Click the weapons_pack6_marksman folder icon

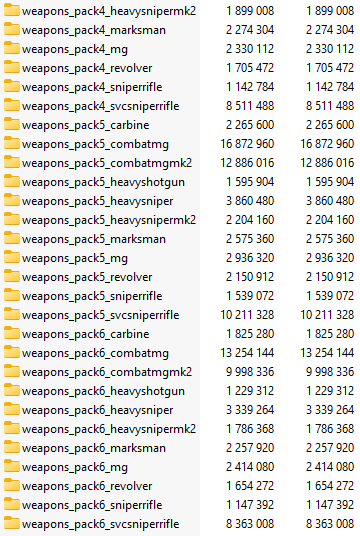tap(12, 447)
